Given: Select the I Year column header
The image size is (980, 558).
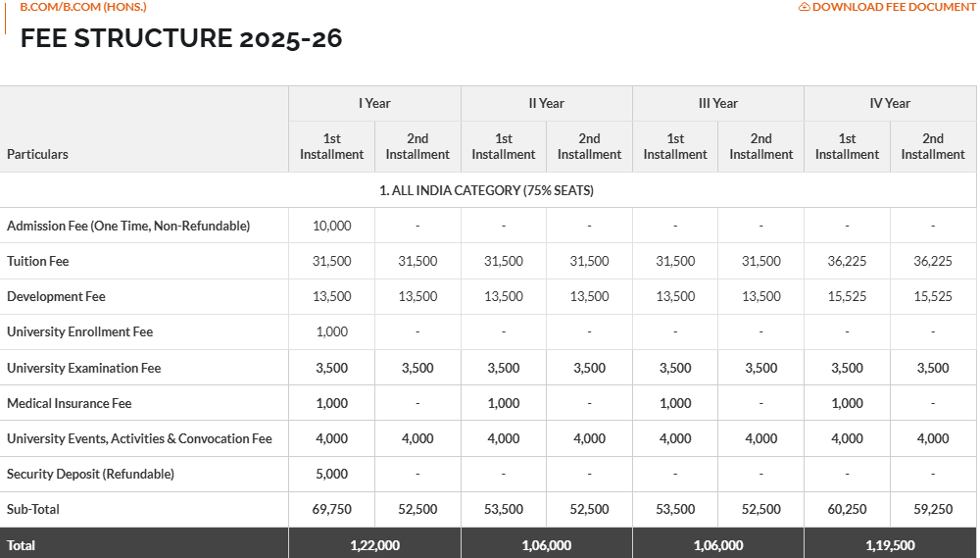Looking at the screenshot, I should point(374,103).
